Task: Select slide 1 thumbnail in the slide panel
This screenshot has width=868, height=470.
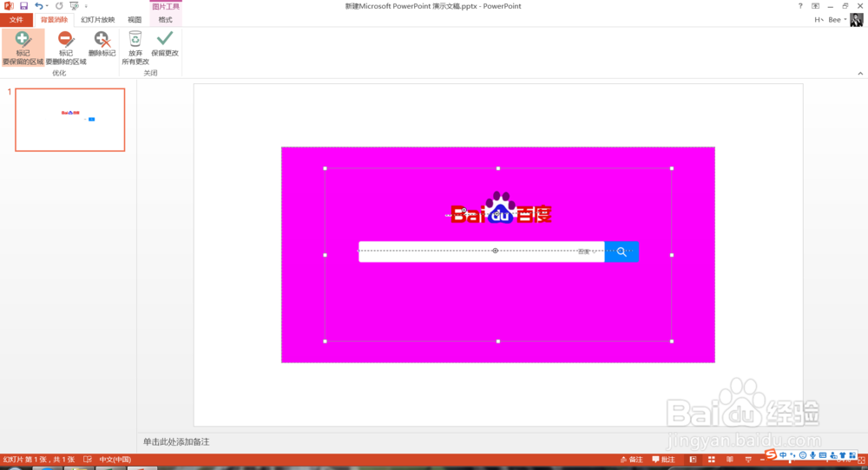Action: point(69,120)
